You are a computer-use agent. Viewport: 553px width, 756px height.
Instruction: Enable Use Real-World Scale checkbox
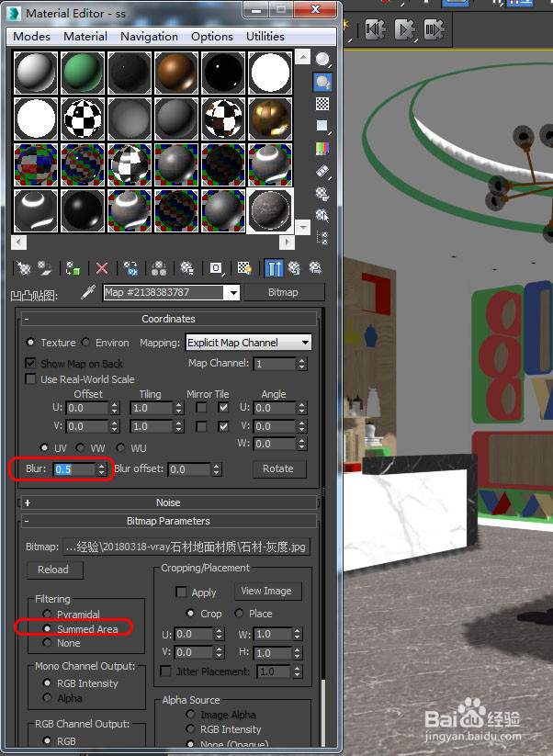(x=30, y=379)
